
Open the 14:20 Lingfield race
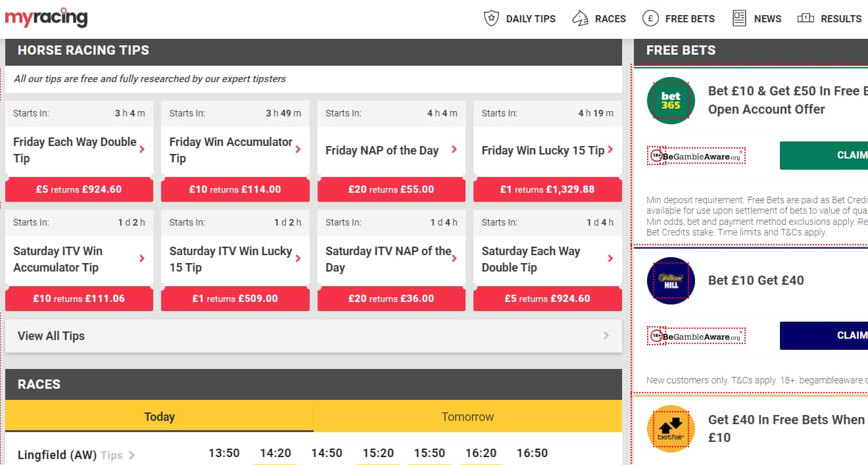tap(276, 453)
